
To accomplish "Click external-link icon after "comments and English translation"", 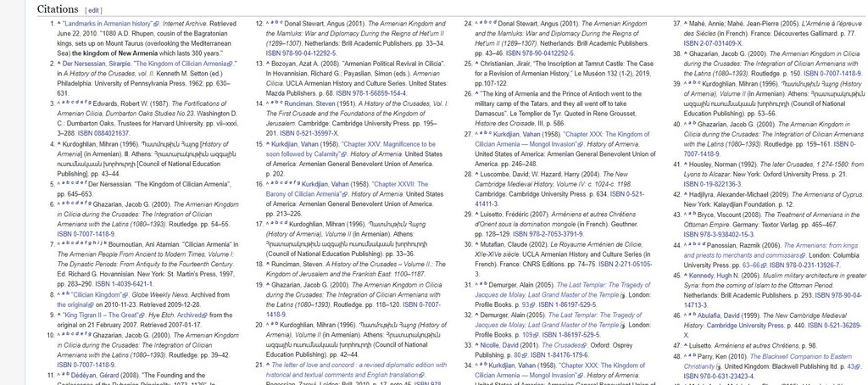I will click(x=422, y=376).
